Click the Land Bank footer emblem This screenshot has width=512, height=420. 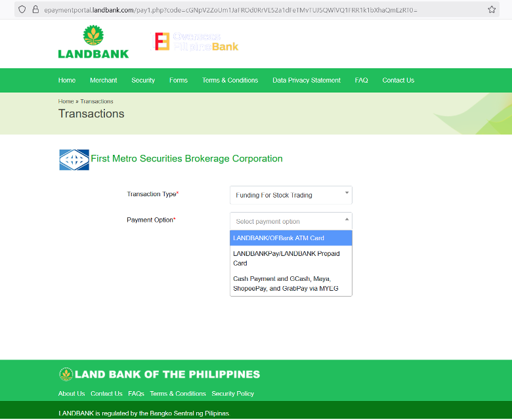coord(66,374)
